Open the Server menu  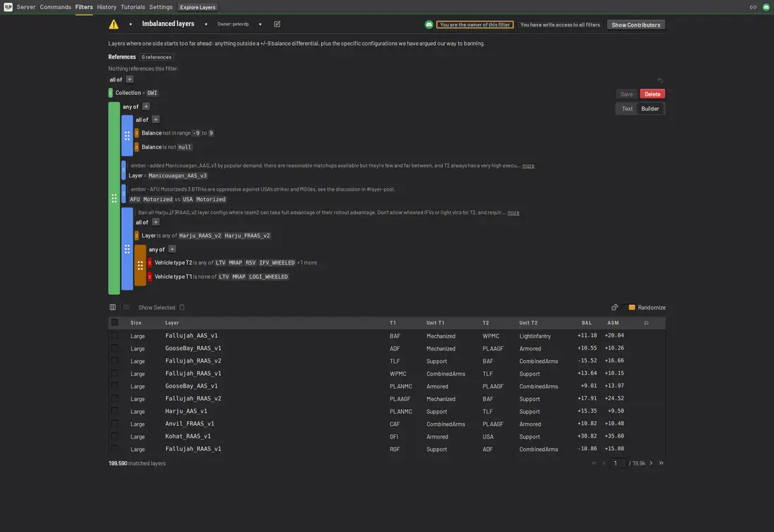tap(25, 7)
